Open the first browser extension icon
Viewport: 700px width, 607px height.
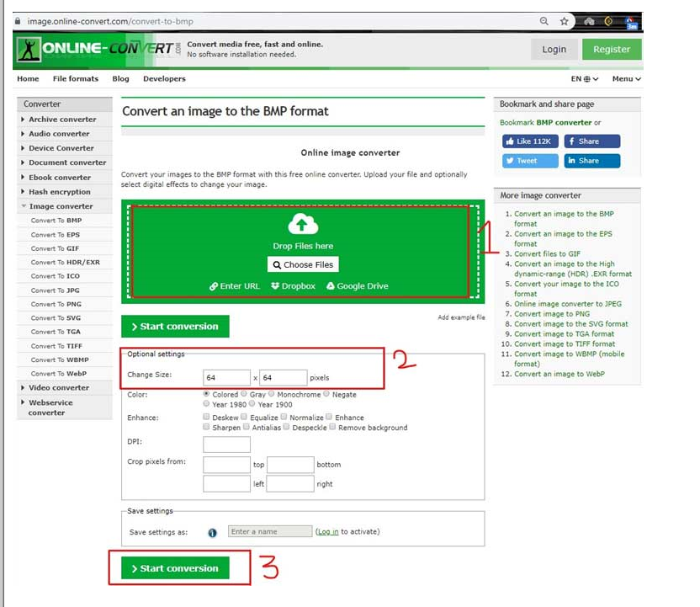click(589, 21)
